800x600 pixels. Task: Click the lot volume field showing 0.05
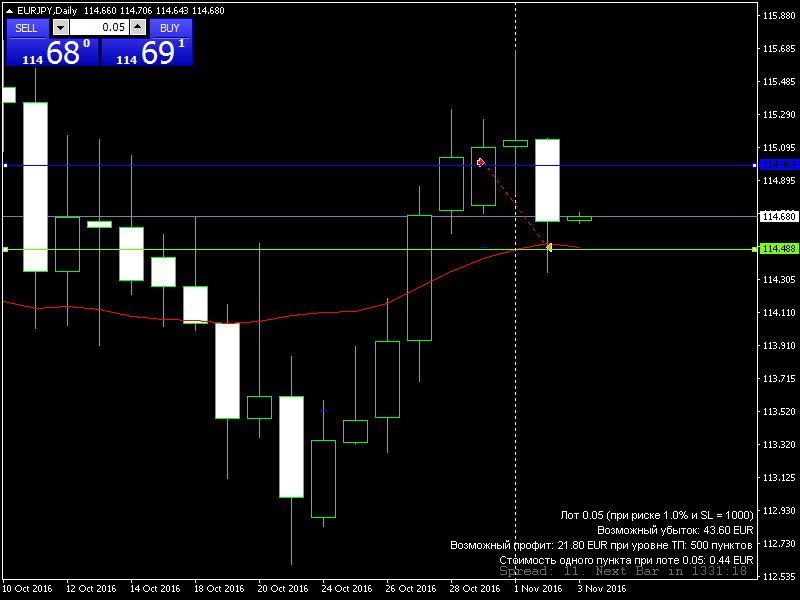pyautogui.click(x=99, y=27)
